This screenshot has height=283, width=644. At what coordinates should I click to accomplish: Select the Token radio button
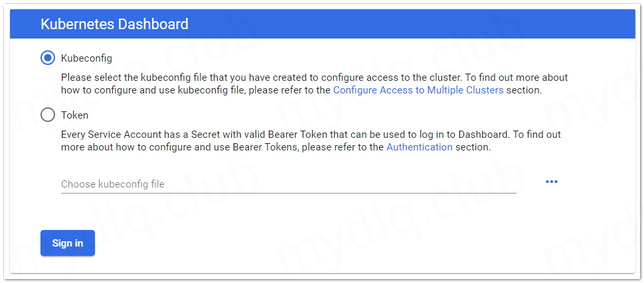point(48,115)
